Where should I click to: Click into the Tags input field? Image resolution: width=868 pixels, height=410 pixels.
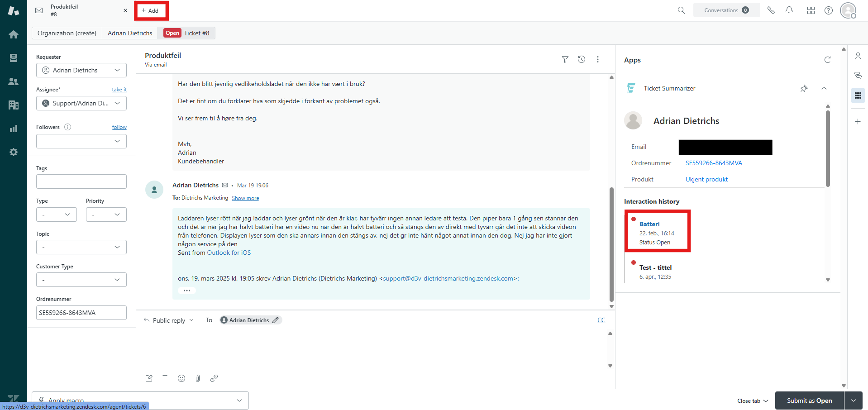coord(81,181)
